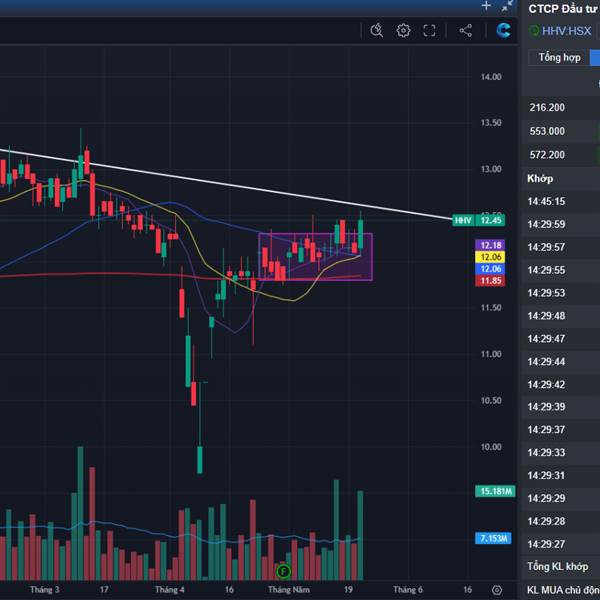
Task: Select the 14:29:53 trade row
Action: point(561,293)
